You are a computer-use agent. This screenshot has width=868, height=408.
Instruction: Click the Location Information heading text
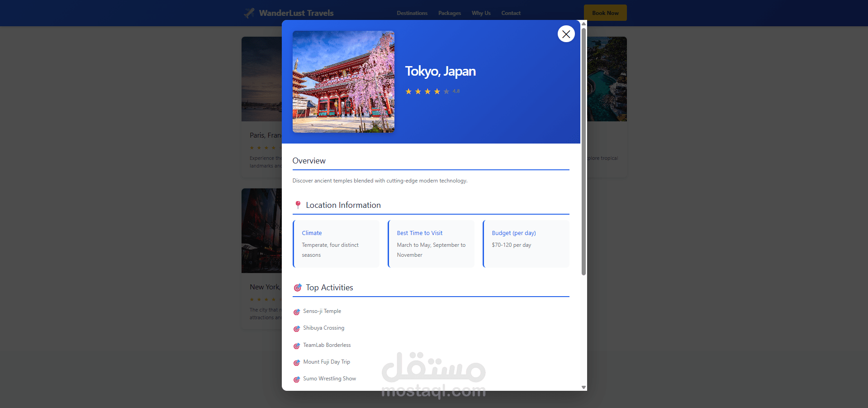[343, 205]
